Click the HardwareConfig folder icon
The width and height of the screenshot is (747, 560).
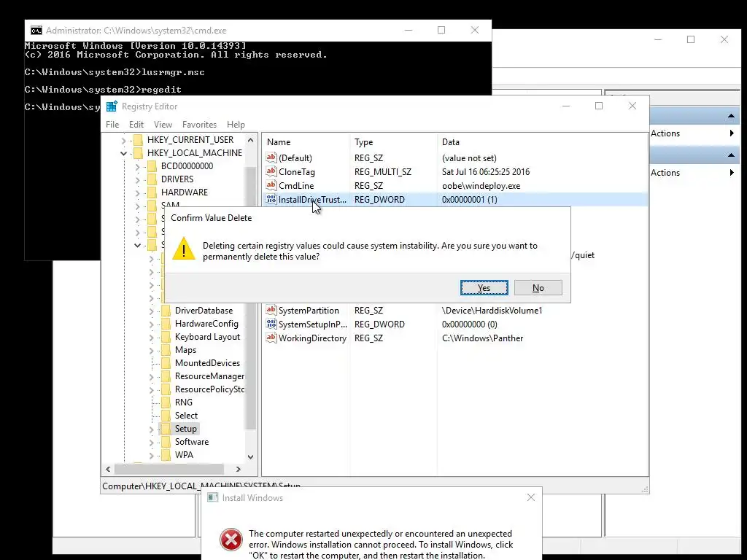tap(166, 323)
